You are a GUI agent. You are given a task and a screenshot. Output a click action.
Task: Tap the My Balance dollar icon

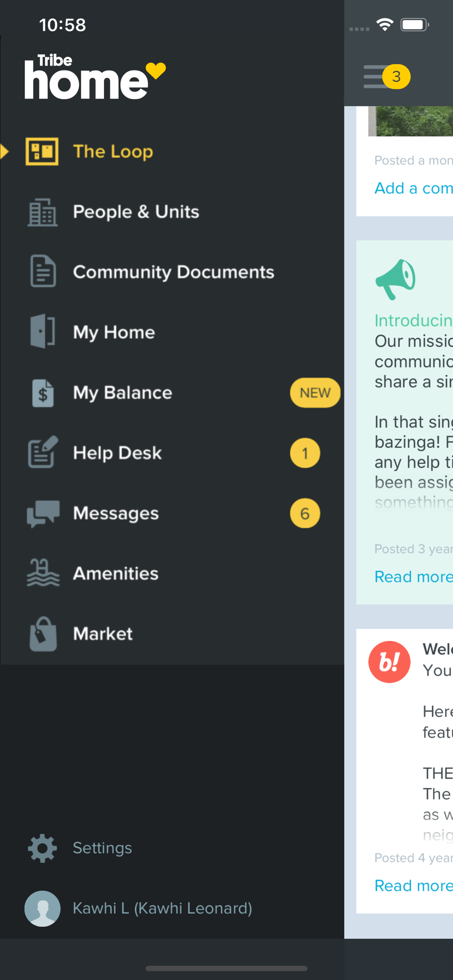pyautogui.click(x=43, y=393)
